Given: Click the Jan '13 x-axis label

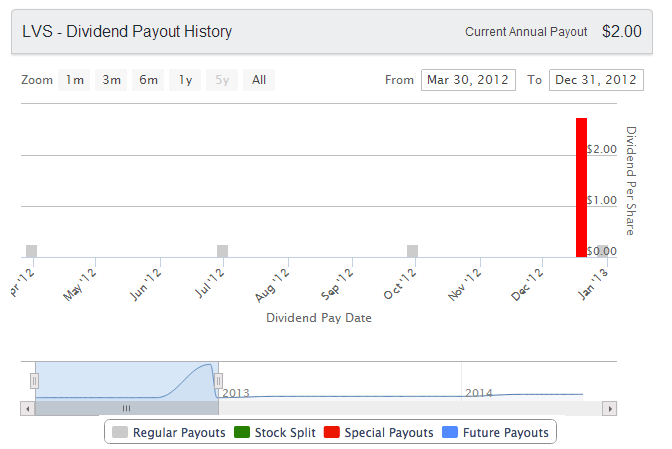Looking at the screenshot, I should (592, 284).
